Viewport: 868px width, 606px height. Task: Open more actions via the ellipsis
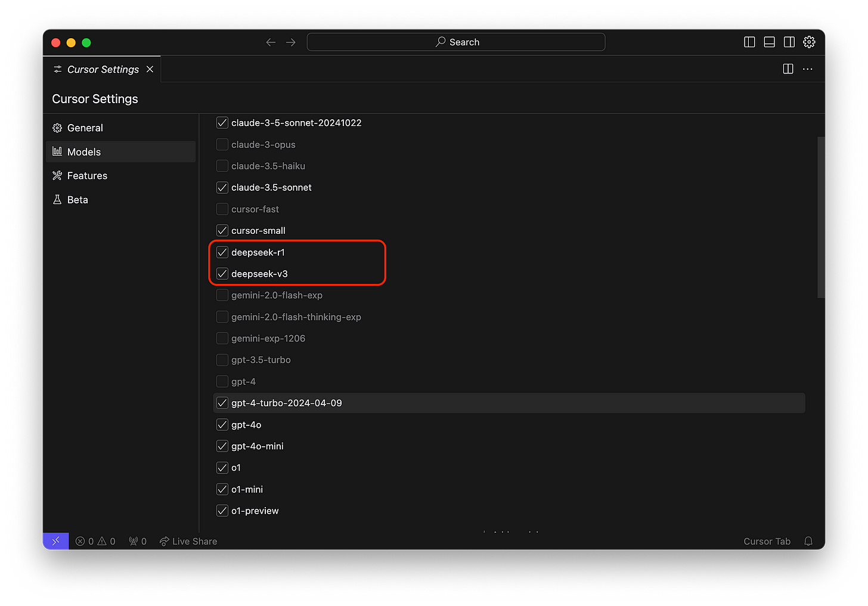808,69
